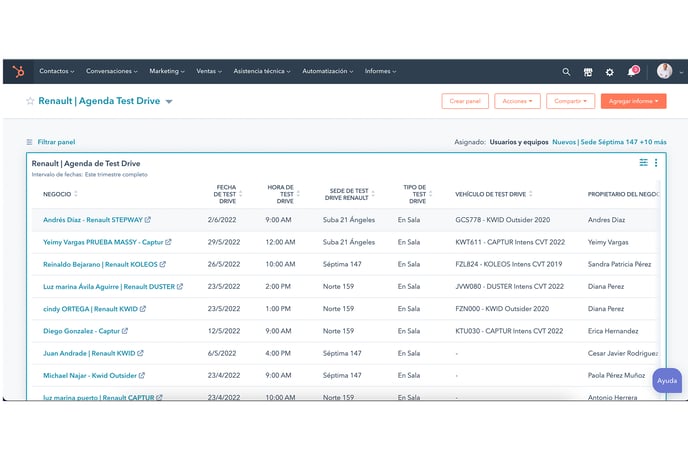Viewport: 688px width, 458px height.
Task: Click the HubSpot sprocket logo
Action: 17,72
